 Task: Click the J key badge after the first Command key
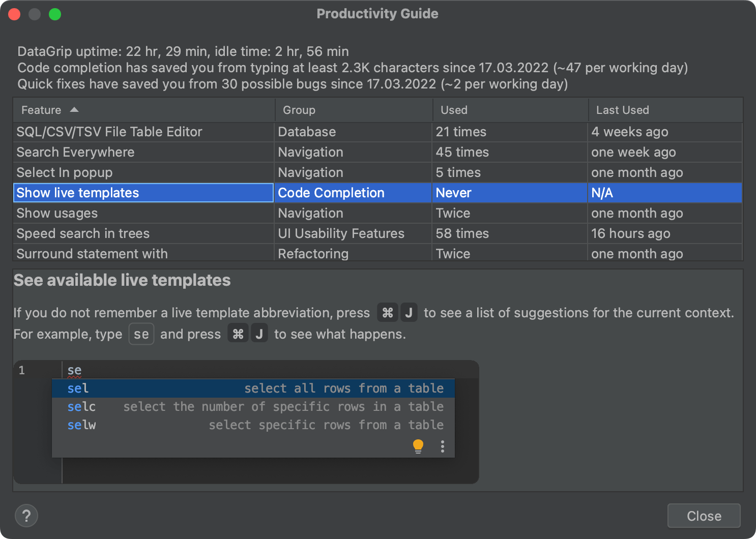409,312
